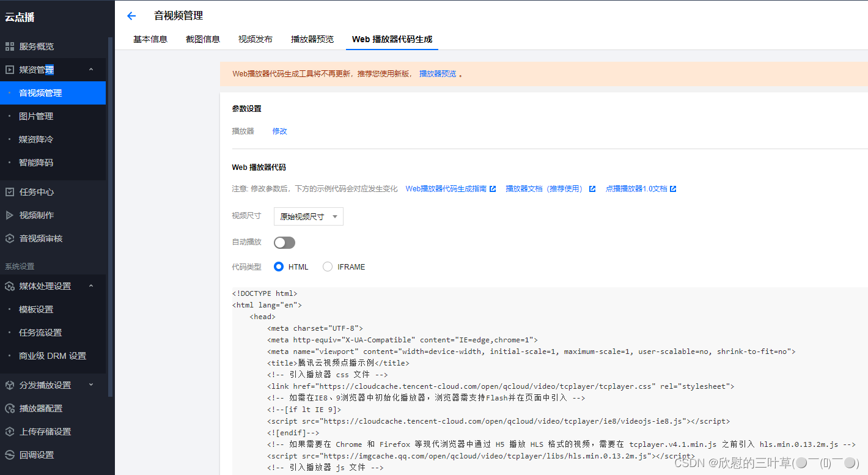Viewport: 868px width, 475px height.
Task: Click the 视频制作 play icon
Action: pyautogui.click(x=10, y=215)
